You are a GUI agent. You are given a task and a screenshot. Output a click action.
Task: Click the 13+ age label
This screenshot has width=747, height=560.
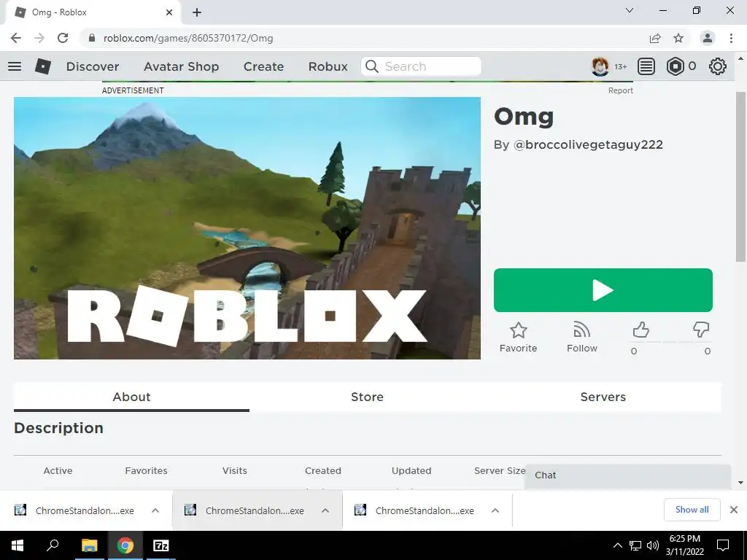pos(620,66)
